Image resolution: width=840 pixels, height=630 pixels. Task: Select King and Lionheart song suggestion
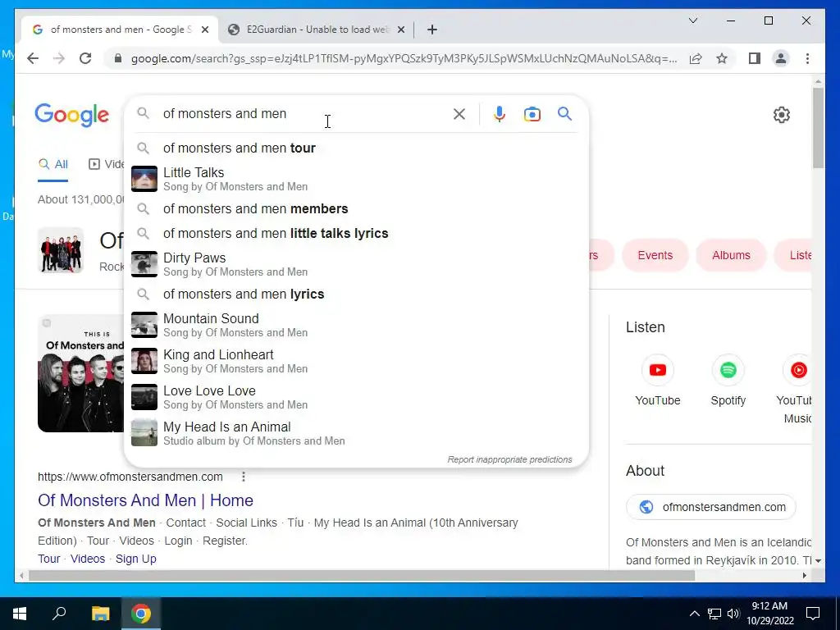point(356,361)
